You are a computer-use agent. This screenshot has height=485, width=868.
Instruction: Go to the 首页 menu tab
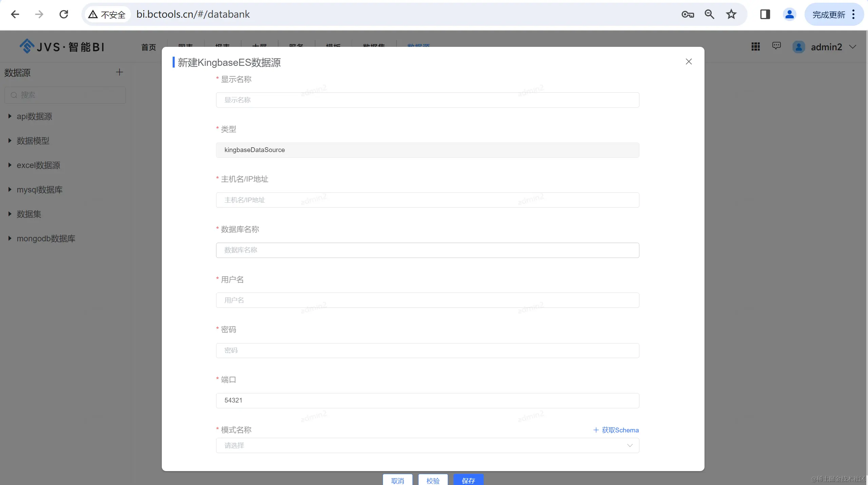(149, 47)
